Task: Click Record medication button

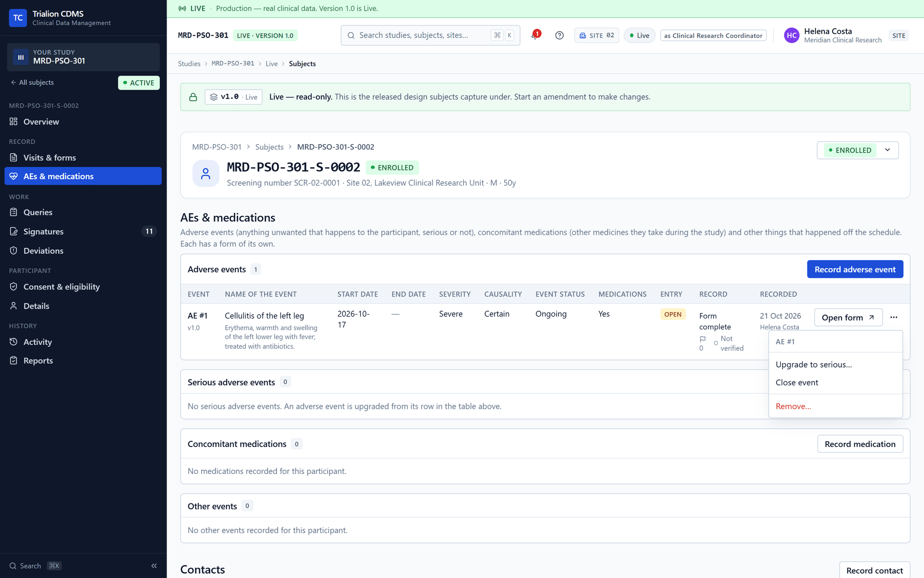Action: [x=860, y=444]
